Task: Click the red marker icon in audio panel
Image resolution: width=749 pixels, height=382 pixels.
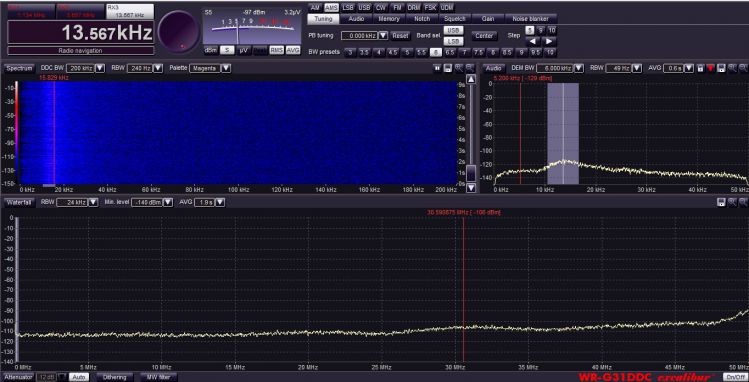Action: 711,69
